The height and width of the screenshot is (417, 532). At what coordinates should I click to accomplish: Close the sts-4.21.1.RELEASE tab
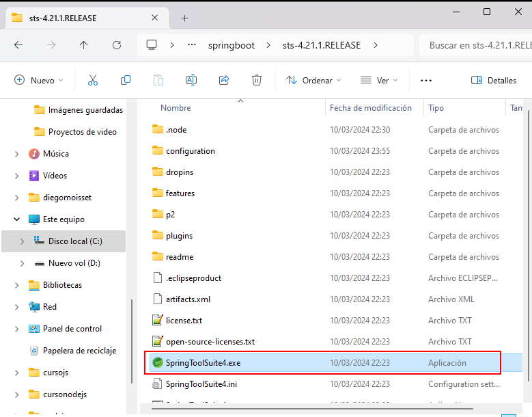[x=154, y=18]
